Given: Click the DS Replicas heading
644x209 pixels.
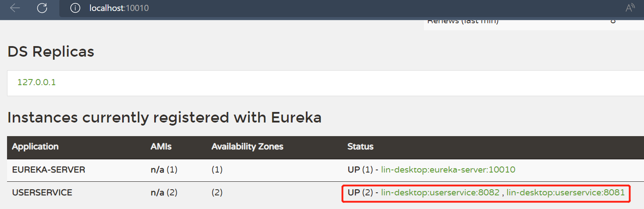Looking at the screenshot, I should [x=51, y=52].
